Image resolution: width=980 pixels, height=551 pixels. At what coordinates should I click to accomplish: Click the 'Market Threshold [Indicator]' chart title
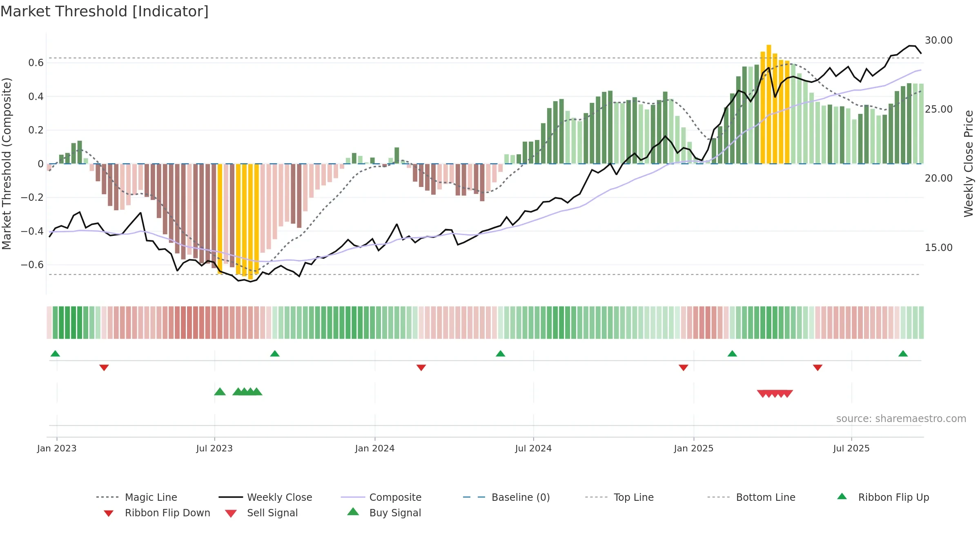105,11
